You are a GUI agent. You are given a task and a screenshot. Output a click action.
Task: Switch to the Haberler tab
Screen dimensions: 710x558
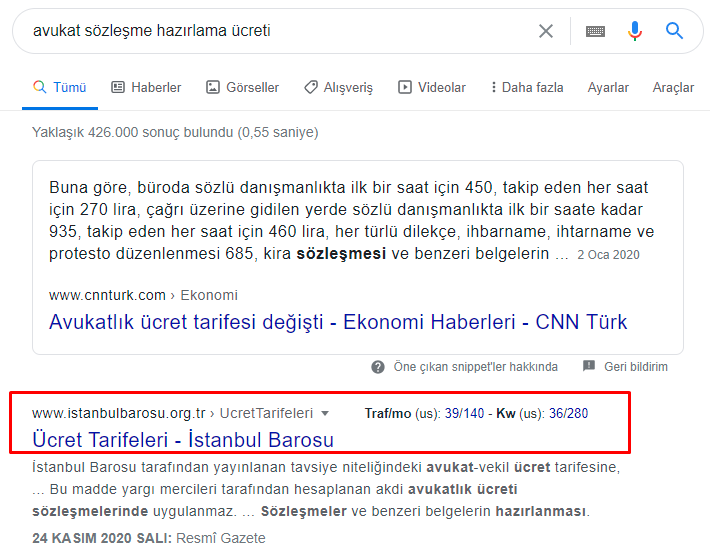coord(146,87)
